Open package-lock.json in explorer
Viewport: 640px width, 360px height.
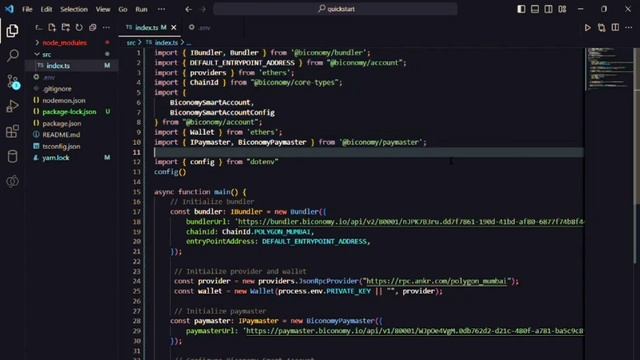coord(69,111)
